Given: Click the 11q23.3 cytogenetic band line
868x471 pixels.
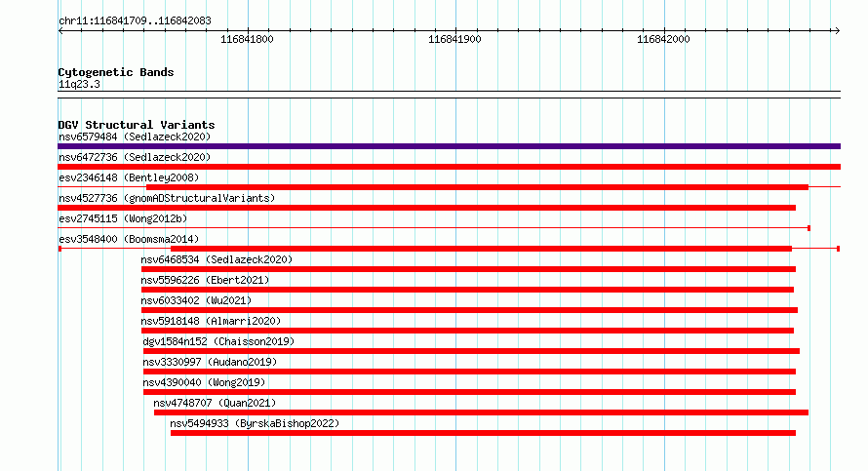Looking at the screenshot, I should [x=449, y=95].
